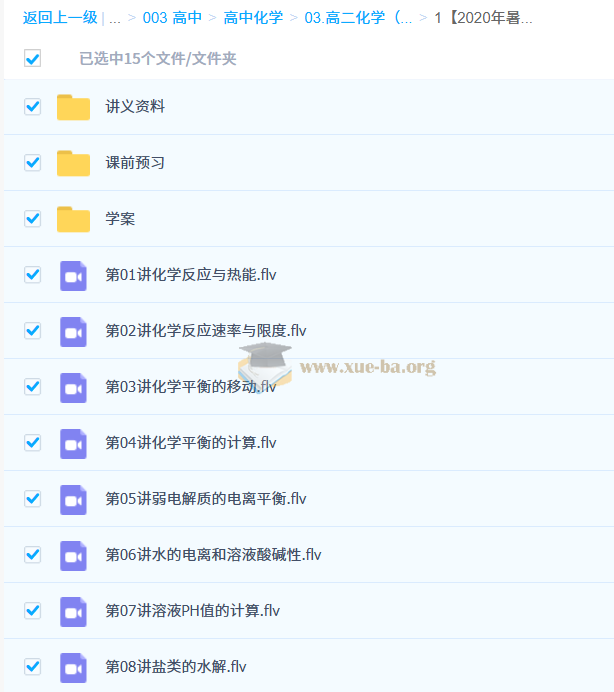Screen dimensions: 614x692
Task: Uncheck checkbox for 第05讲弱电解质的电离平衡.flv
Action: 32,499
